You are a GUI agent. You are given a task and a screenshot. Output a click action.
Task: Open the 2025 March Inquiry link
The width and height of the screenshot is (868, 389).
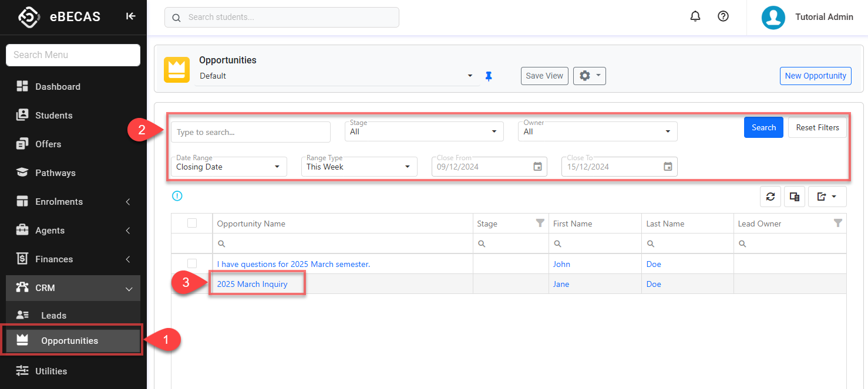pos(253,284)
